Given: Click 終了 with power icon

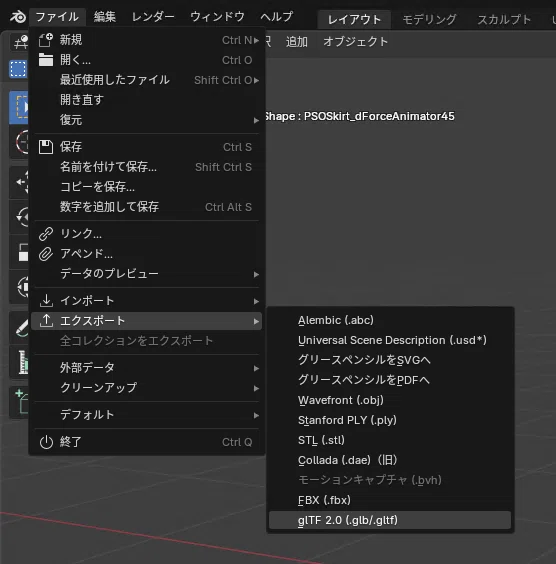Looking at the screenshot, I should click(147, 442).
